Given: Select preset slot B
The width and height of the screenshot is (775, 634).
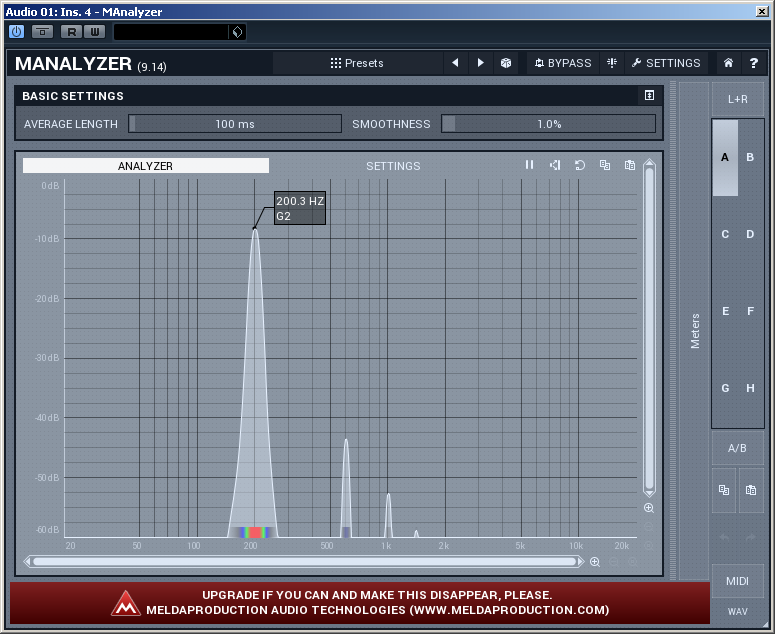Looking at the screenshot, I should pos(750,157).
